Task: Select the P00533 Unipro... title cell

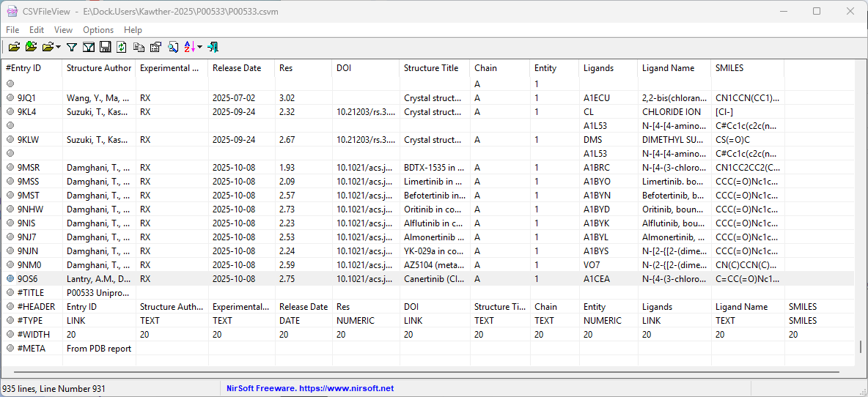Action: (x=99, y=292)
